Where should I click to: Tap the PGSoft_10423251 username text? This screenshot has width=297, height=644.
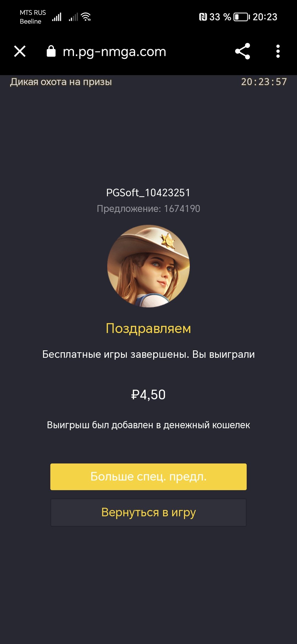point(148,193)
